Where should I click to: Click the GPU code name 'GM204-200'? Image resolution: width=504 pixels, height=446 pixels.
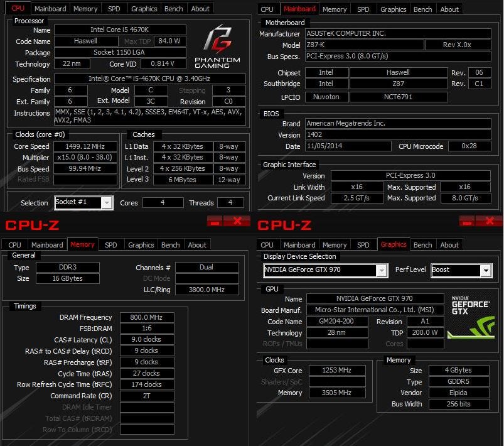coord(337,321)
